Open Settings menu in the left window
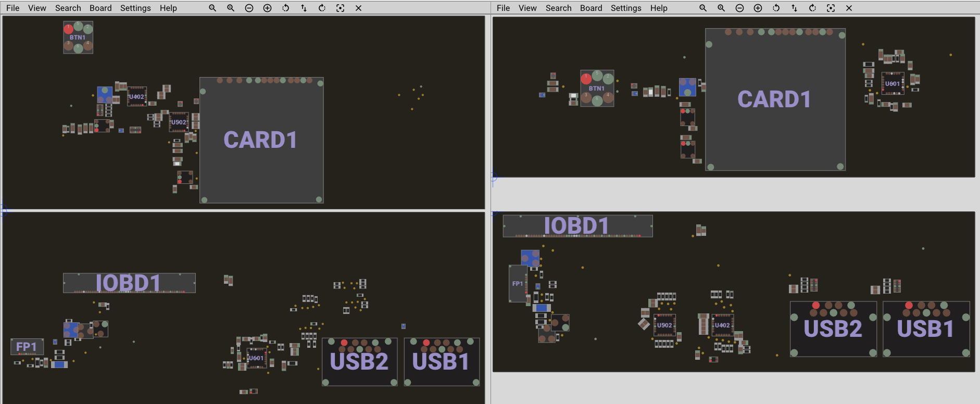This screenshot has width=980, height=404. pyautogui.click(x=135, y=8)
